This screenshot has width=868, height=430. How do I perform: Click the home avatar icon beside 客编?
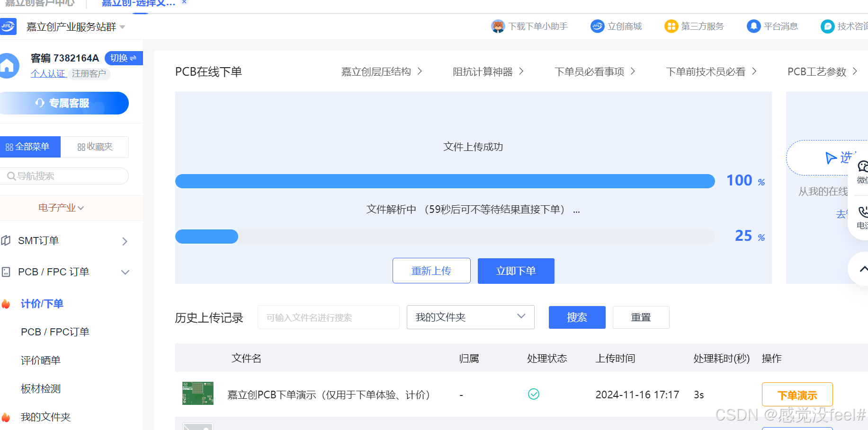click(9, 66)
